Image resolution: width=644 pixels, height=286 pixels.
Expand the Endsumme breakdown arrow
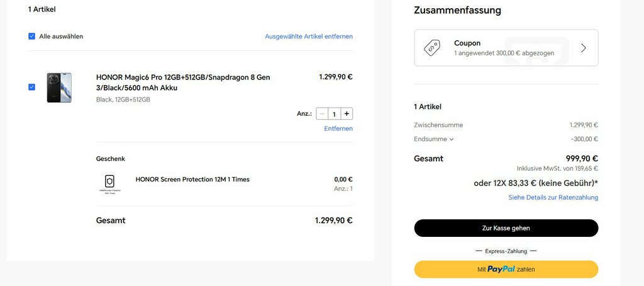[x=452, y=139]
